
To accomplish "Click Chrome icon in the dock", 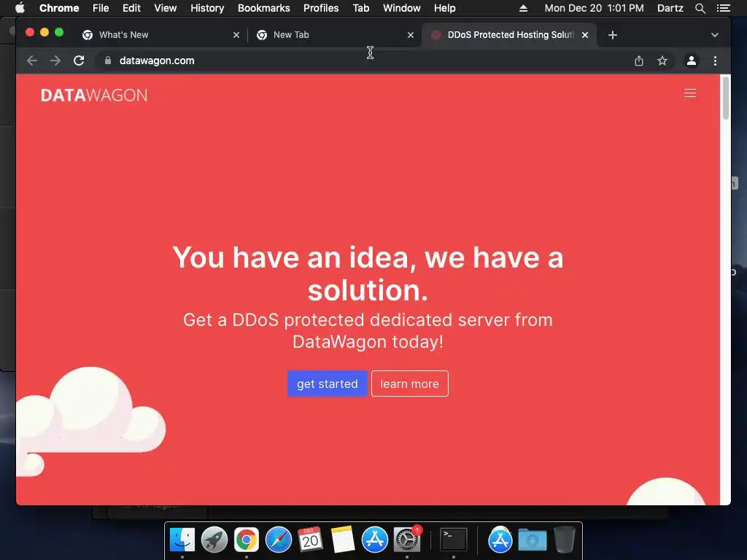I will 247,540.
